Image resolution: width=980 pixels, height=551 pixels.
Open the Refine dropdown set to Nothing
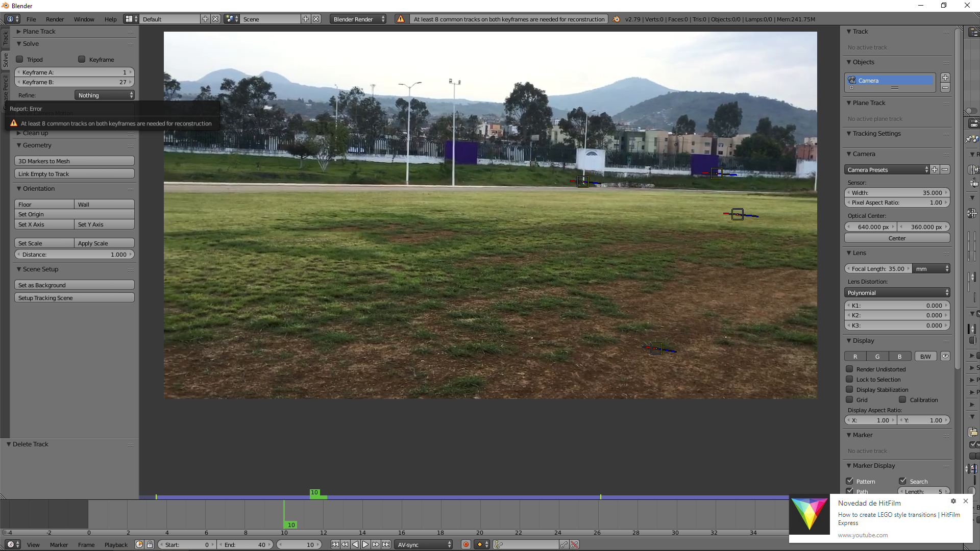105,95
